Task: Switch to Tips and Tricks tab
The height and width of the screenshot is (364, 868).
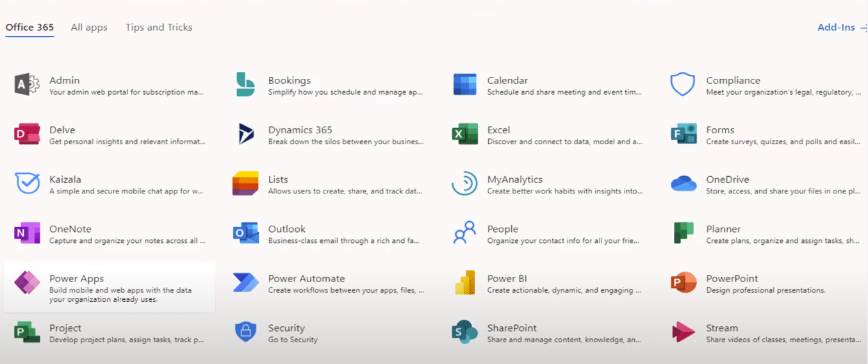Action: (x=159, y=28)
